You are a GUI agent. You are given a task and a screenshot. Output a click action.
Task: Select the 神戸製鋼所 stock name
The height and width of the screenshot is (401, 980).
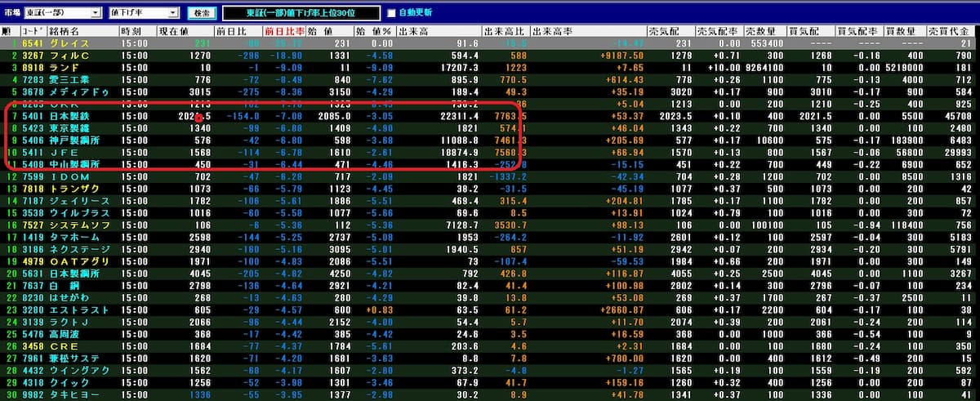coord(74,140)
